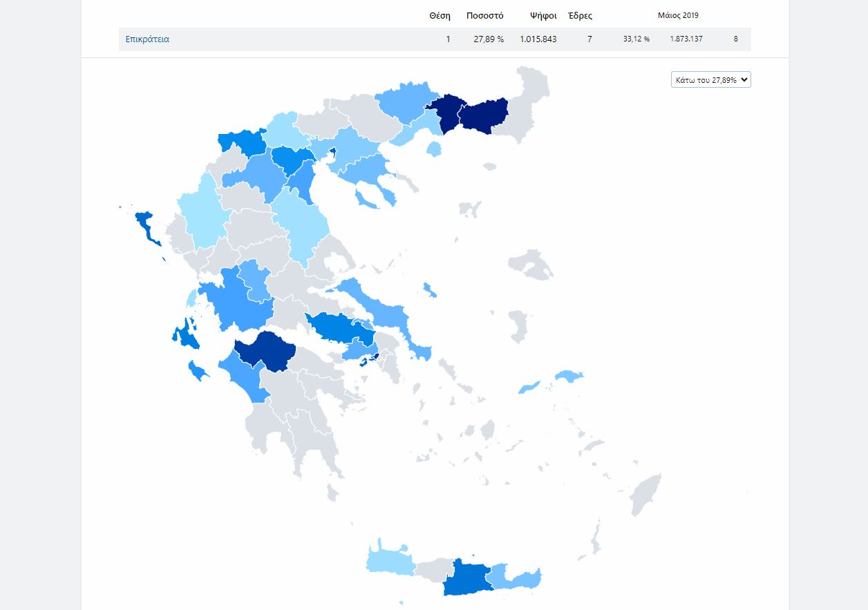Screen dimensions: 868x610
Task: Click the navy Rodopi region beside gray Evros
Action: click(484, 115)
